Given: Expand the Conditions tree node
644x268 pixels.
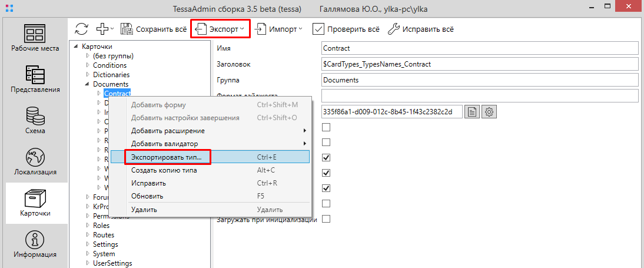Looking at the screenshot, I should (x=88, y=65).
